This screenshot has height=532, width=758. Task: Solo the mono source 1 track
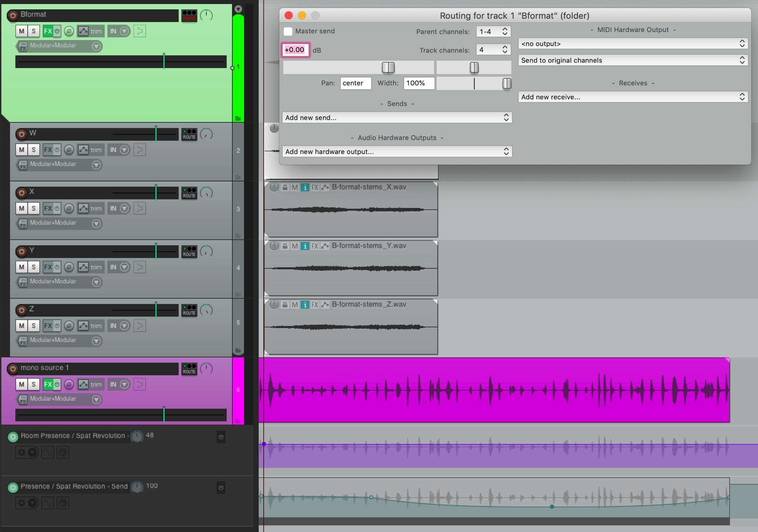[34, 384]
